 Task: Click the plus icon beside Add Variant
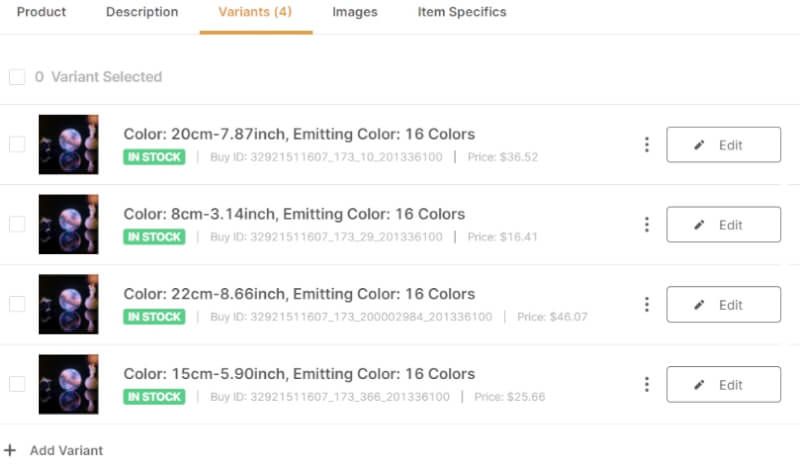tap(10, 450)
